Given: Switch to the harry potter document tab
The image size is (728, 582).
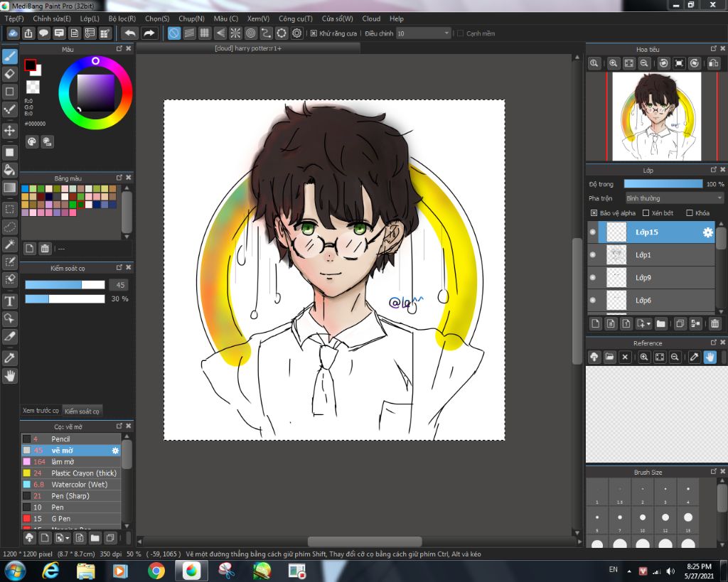Looking at the screenshot, I should 248,48.
